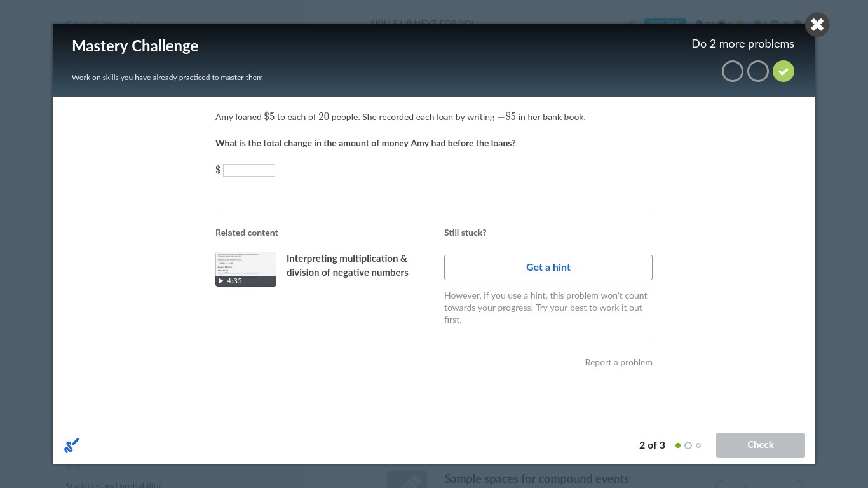This screenshot has height=488, width=868.
Task: Open Interpreting multiplication & division video link
Action: tap(348, 266)
